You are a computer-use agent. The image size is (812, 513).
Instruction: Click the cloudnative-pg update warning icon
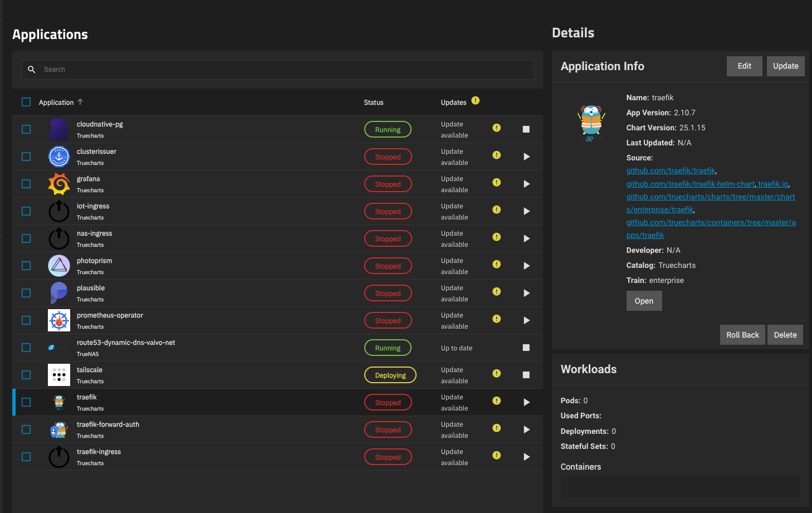click(x=496, y=128)
